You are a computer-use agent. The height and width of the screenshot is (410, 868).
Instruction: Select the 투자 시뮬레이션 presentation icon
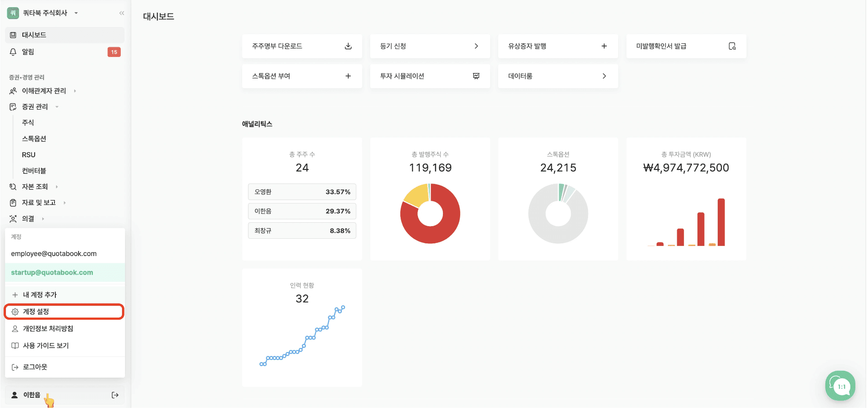[476, 76]
